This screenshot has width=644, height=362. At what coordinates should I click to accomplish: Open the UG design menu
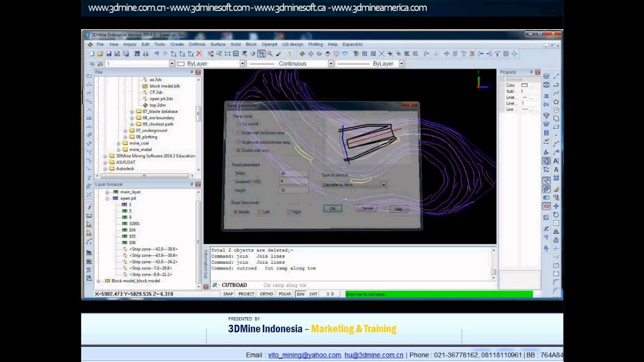[x=292, y=44]
